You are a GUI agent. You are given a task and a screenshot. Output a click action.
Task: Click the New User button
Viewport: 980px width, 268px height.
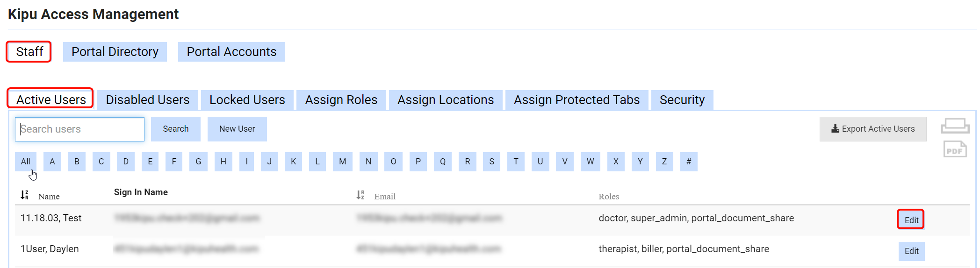coord(237,129)
